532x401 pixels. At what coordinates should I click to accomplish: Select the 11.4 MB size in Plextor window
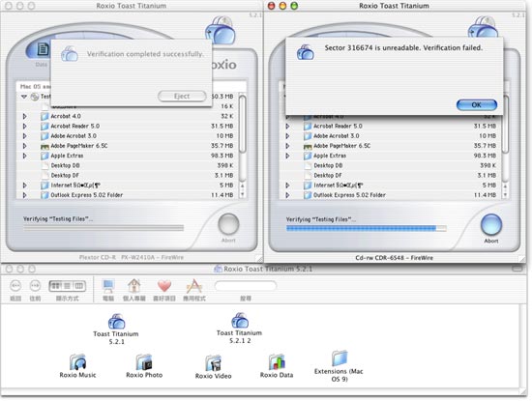[x=222, y=195]
